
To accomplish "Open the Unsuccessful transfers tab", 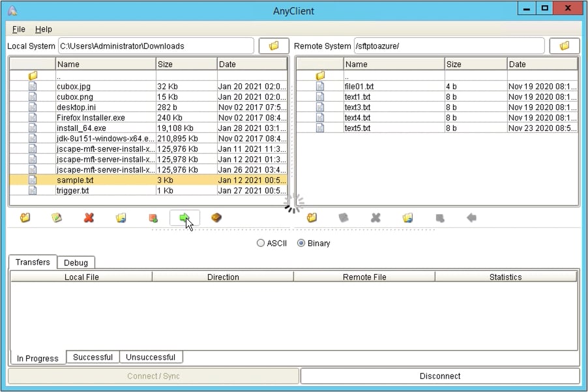I will click(151, 357).
